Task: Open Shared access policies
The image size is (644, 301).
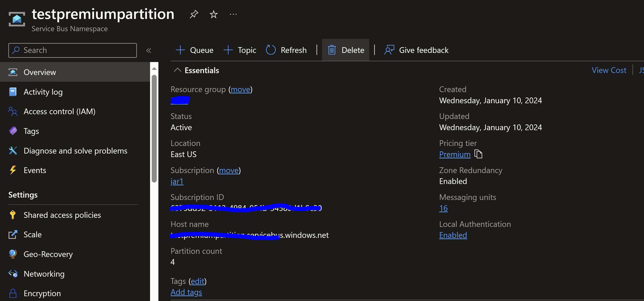Action: (x=75, y=215)
